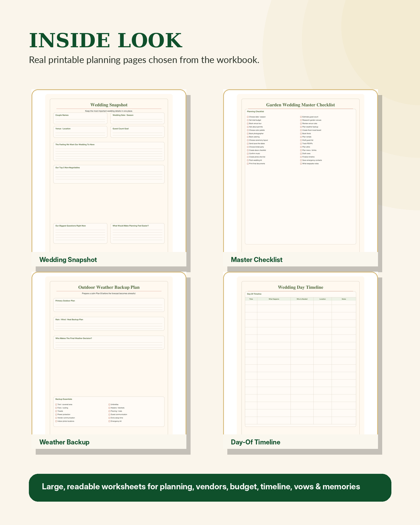
Task: Click 'Wedding Day Timeline' page title
Action: (x=301, y=288)
